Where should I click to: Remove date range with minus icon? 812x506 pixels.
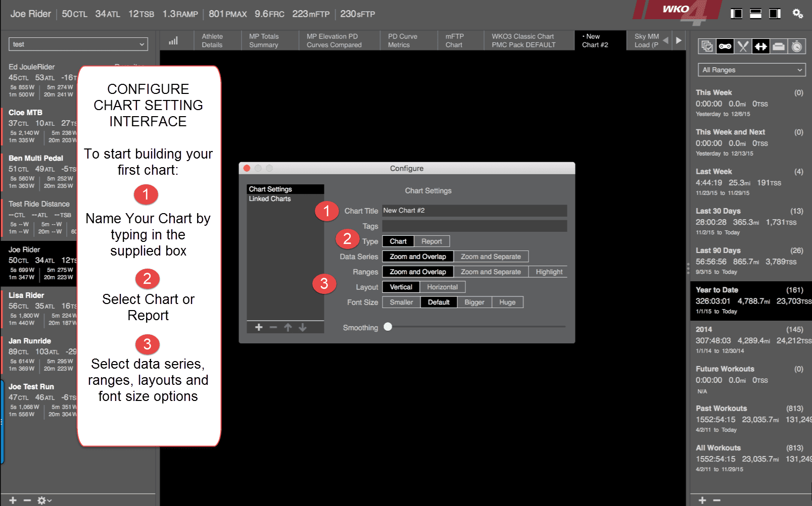[x=717, y=500]
